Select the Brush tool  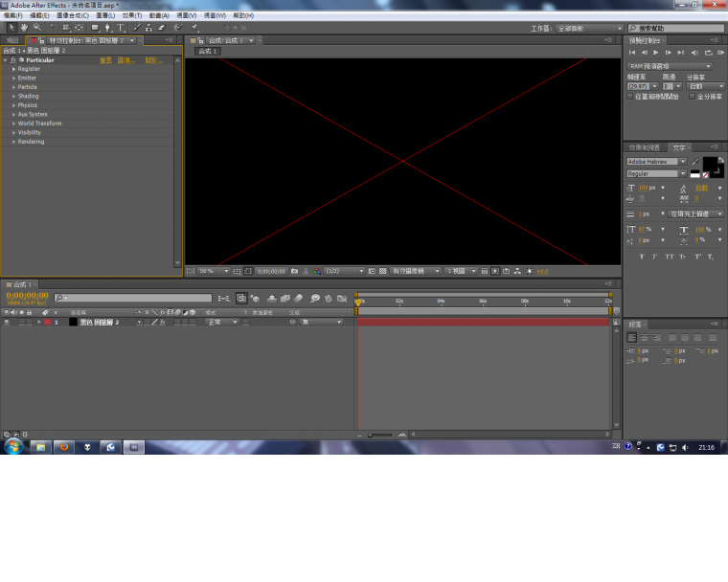[x=135, y=28]
